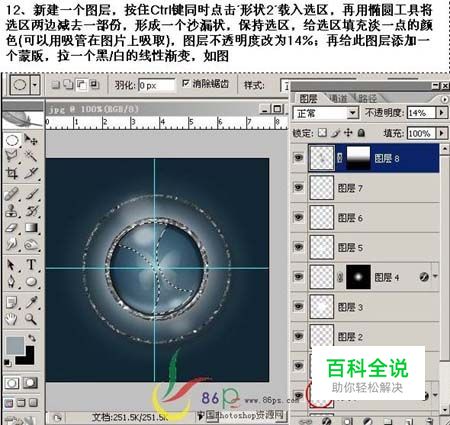Select the Eraser tool

12,228
